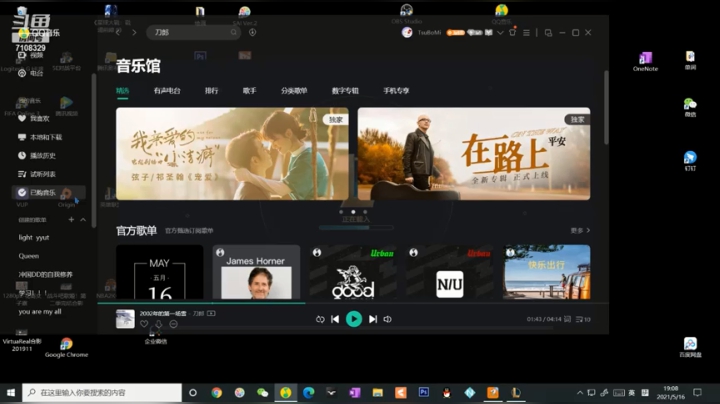
Task: Toggle the loop playback mode
Action: pos(320,319)
